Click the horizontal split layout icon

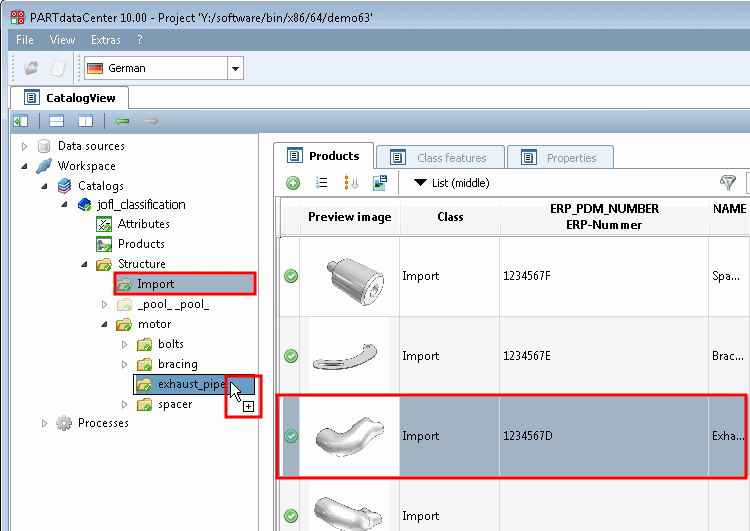pos(57,121)
